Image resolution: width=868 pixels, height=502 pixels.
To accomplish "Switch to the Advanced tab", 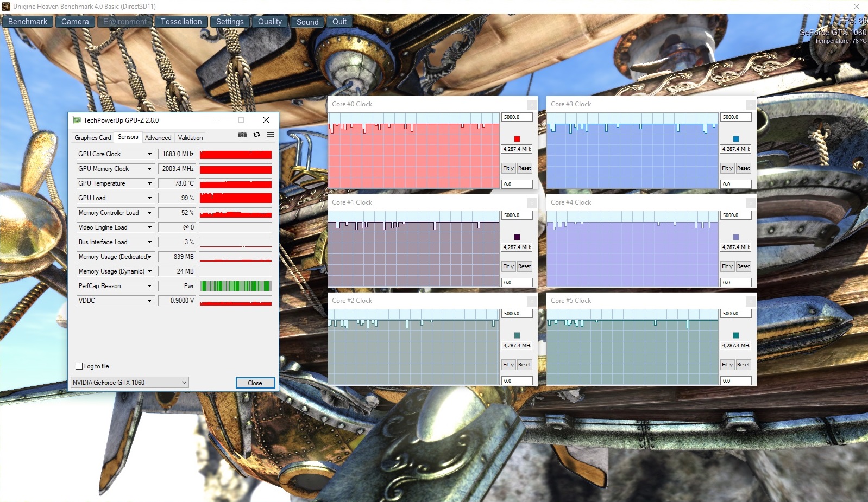I will (158, 138).
